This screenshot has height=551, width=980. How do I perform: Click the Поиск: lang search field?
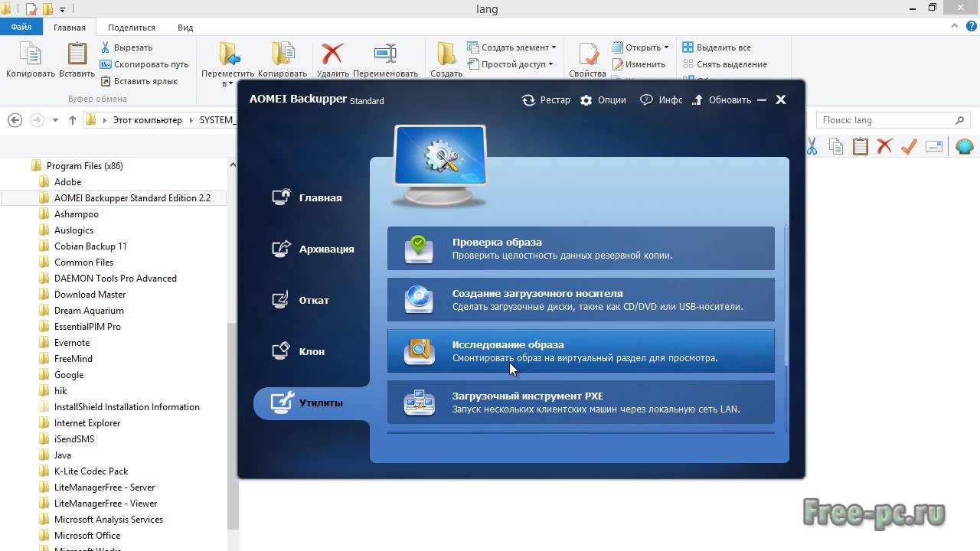(893, 120)
